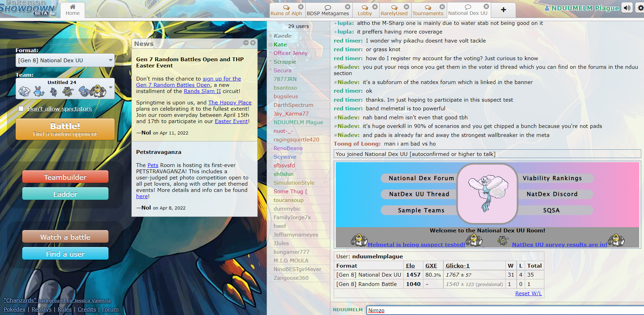Click Find a user button
The width and height of the screenshot is (644, 315).
click(65, 254)
